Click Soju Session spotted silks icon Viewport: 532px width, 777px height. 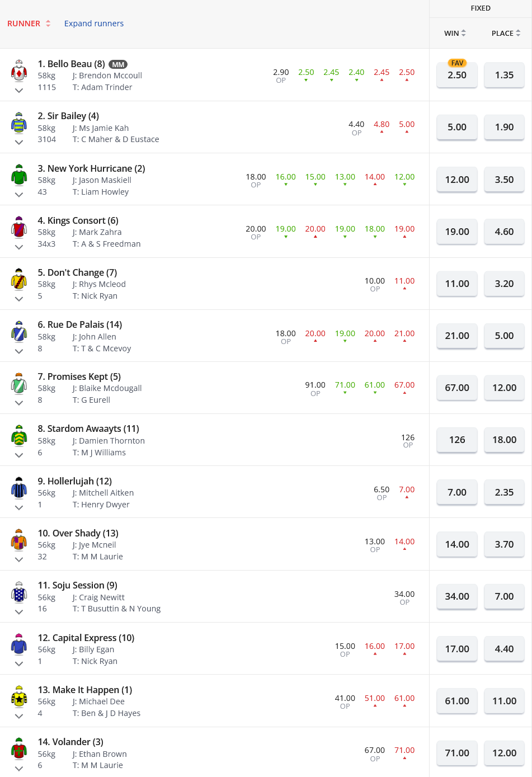19,591
